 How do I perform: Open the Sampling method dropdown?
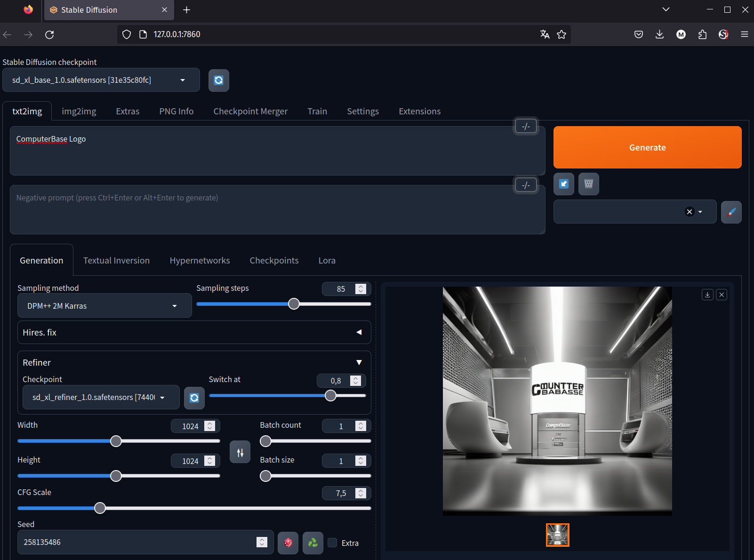(104, 306)
